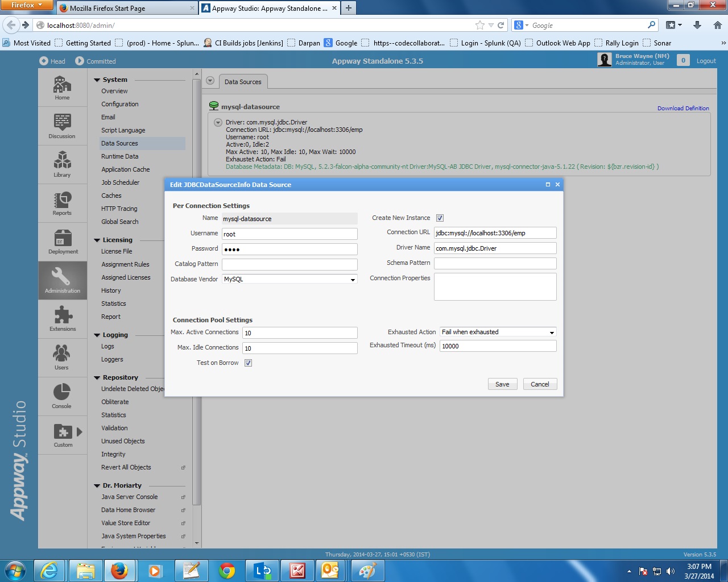Open License File in Licensing
This screenshot has height=582, width=728.
[x=117, y=251]
